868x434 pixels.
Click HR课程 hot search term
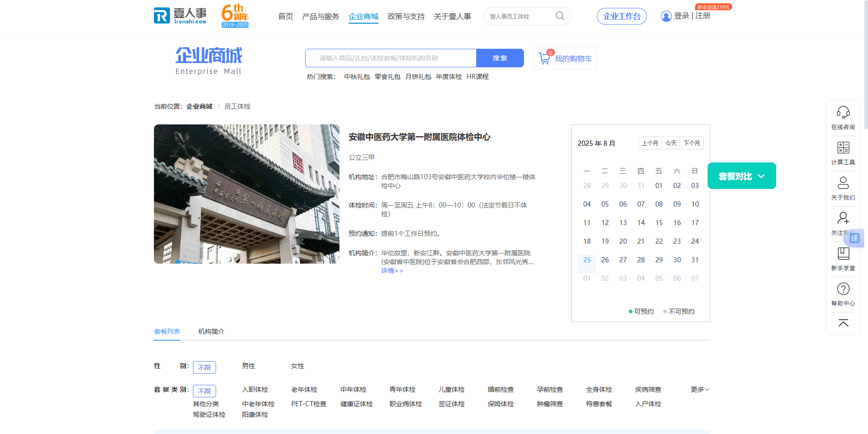[478, 77]
